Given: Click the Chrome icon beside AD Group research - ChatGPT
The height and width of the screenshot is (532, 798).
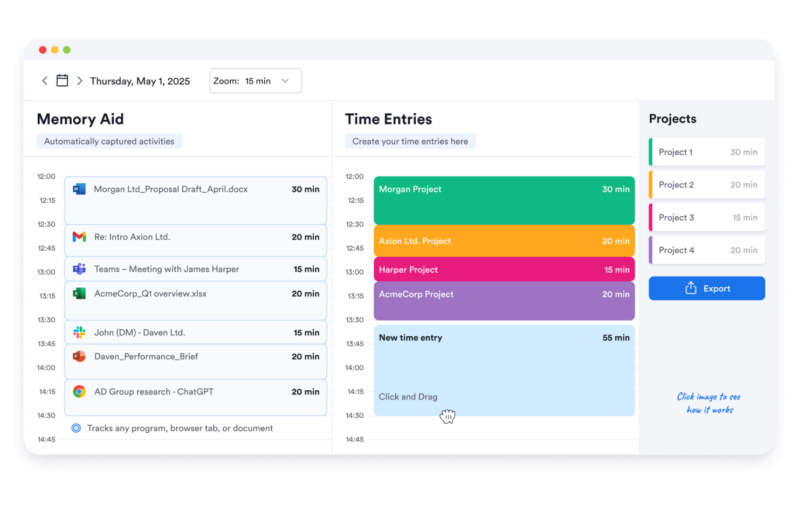Looking at the screenshot, I should [x=79, y=391].
